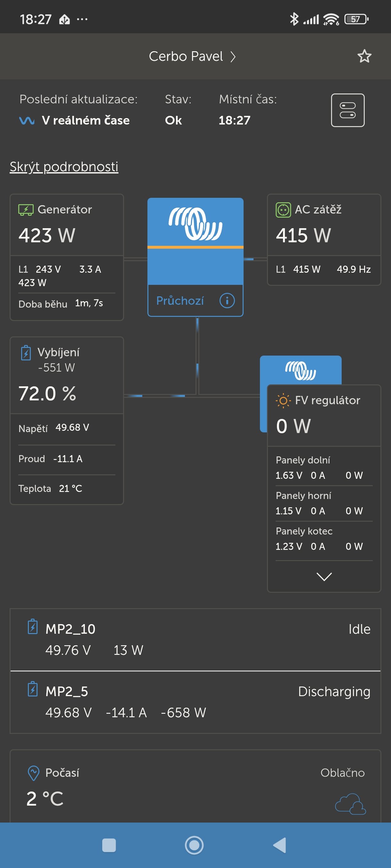Open the MP2_10 battery row
The image size is (391, 868).
point(195,639)
